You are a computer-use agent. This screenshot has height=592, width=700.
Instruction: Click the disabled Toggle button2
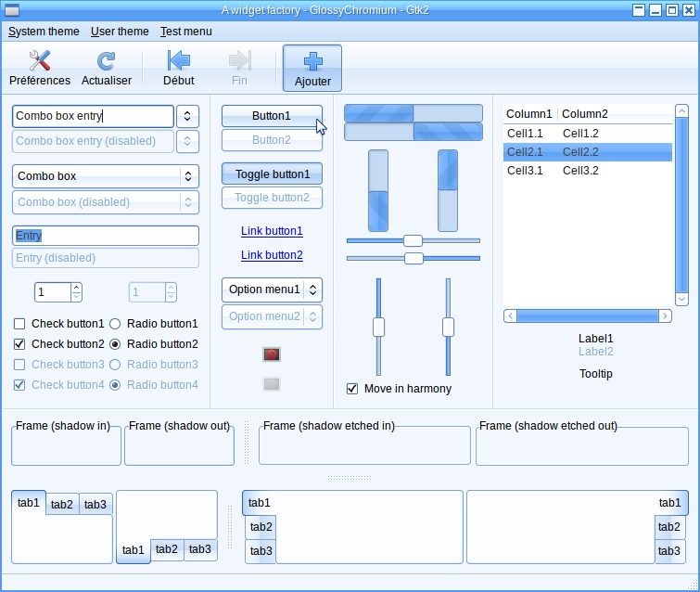[272, 198]
